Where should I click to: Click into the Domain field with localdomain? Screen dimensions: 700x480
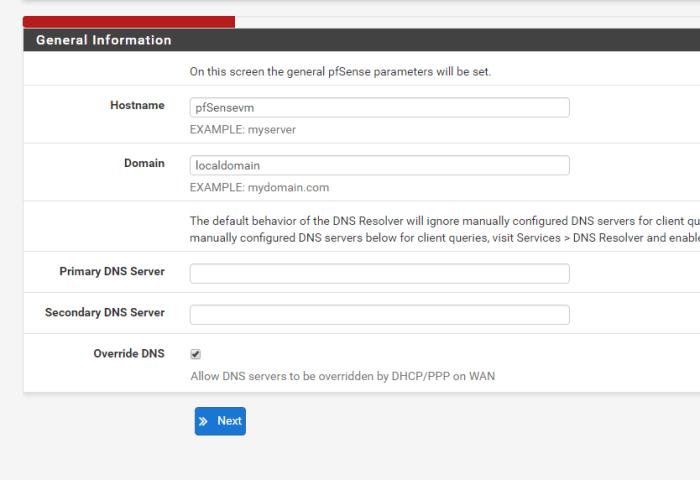pyautogui.click(x=379, y=165)
